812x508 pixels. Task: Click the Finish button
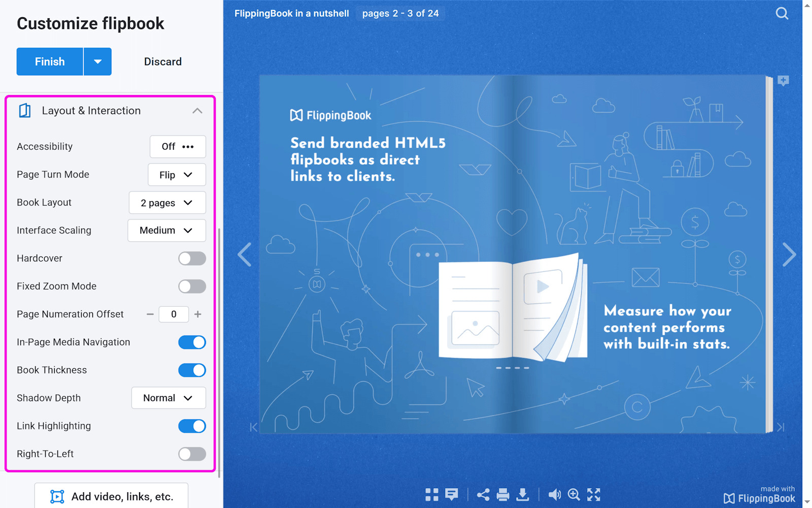[x=50, y=61]
